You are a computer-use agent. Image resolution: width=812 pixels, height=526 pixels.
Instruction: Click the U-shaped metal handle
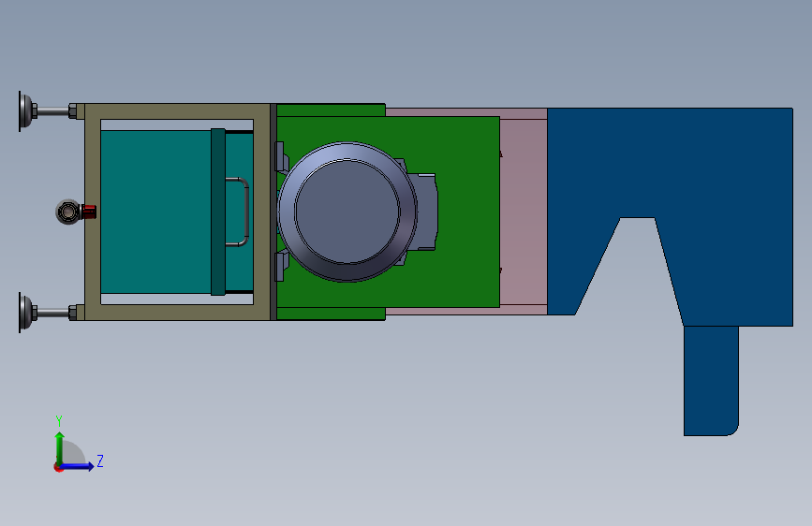(238, 212)
